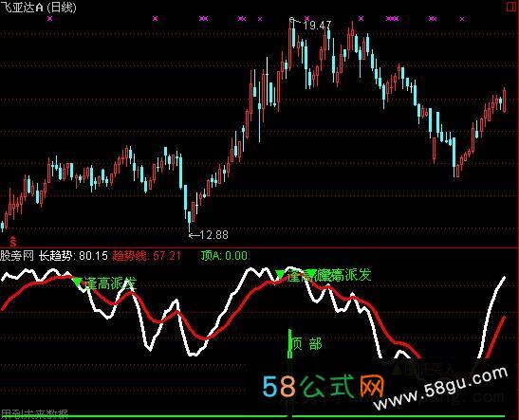Select the red 趋势线: 57.21 readout
Viewport: 519px width, 420px height.
click(147, 256)
